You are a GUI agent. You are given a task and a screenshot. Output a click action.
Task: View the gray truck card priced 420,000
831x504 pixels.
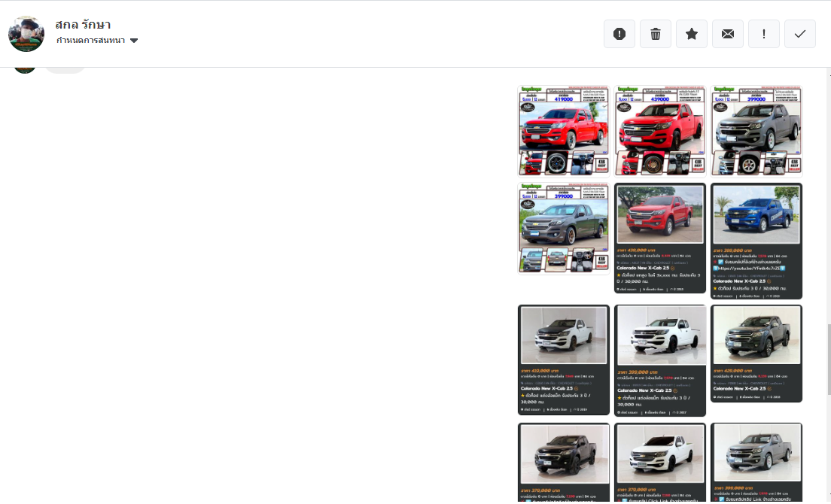pos(756,353)
